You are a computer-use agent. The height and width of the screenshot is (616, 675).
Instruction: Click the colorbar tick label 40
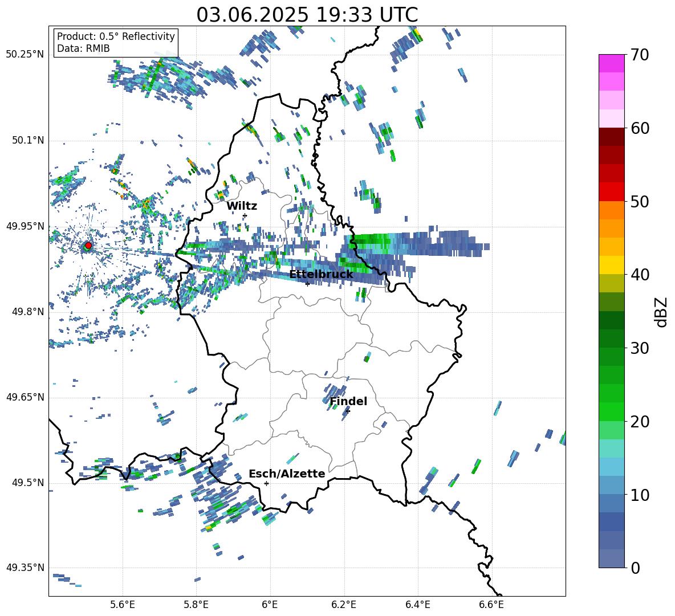click(640, 275)
